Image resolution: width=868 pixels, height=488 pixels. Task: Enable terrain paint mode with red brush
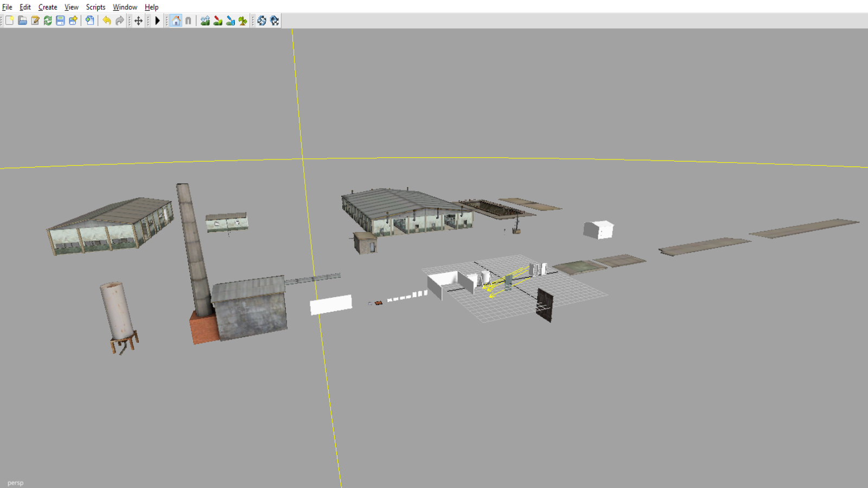[218, 21]
